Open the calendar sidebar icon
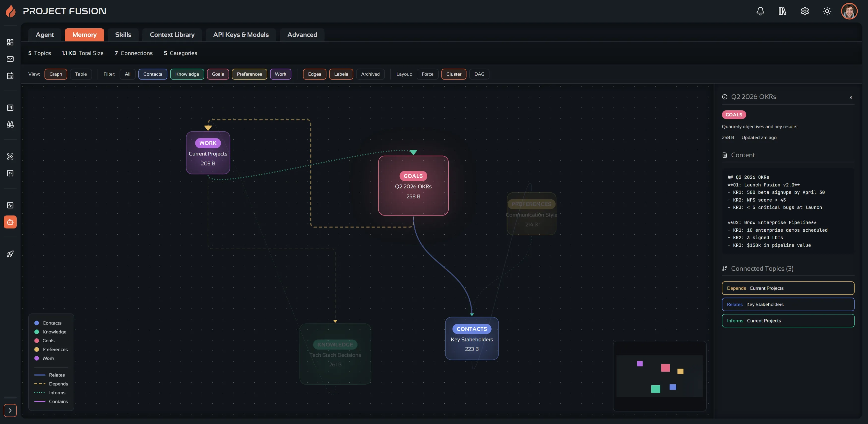Image resolution: width=868 pixels, height=424 pixels. click(10, 75)
